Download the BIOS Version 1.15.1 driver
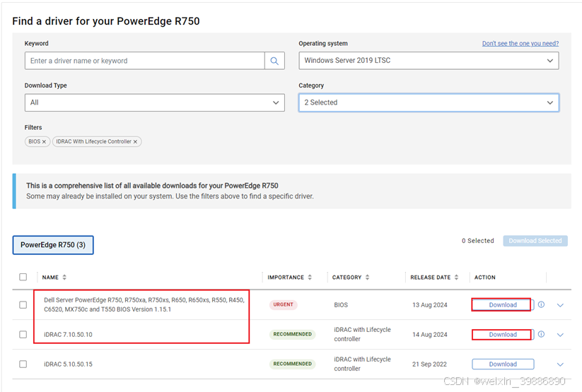Viewport: 582px width, 392px height. pyautogui.click(x=503, y=305)
